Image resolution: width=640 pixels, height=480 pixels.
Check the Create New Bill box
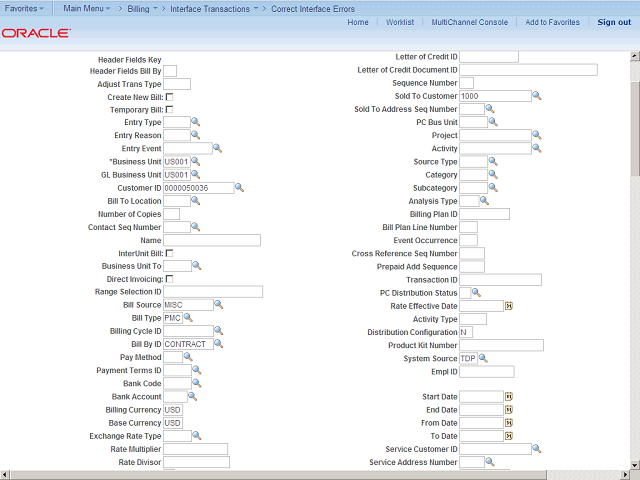click(x=169, y=97)
